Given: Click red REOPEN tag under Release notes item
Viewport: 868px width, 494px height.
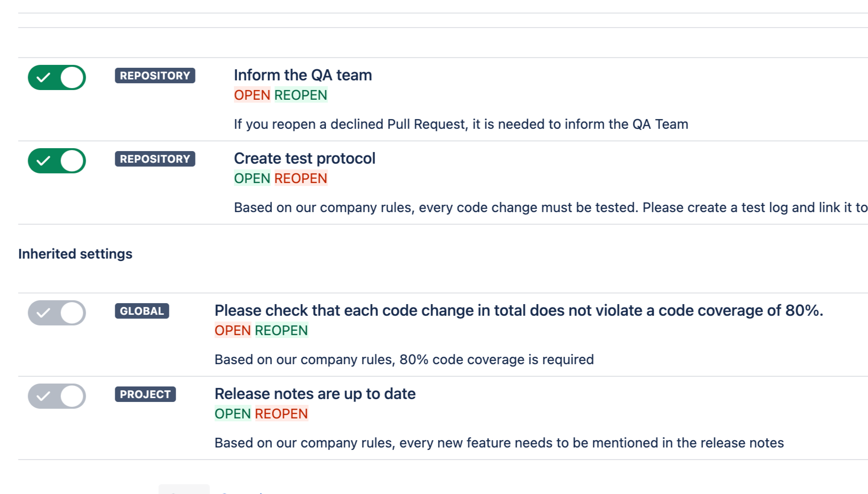Looking at the screenshot, I should point(281,414).
